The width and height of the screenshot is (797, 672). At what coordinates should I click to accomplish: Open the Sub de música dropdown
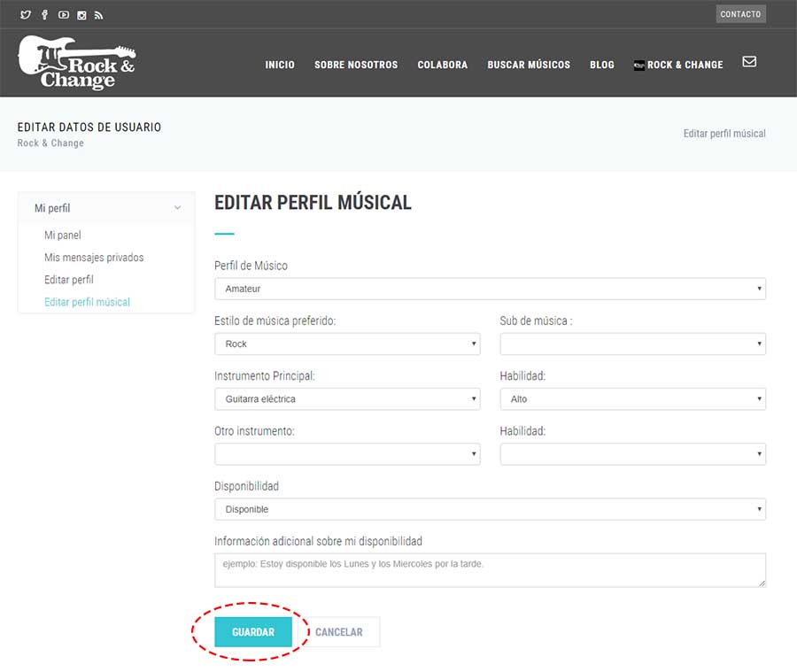point(632,344)
